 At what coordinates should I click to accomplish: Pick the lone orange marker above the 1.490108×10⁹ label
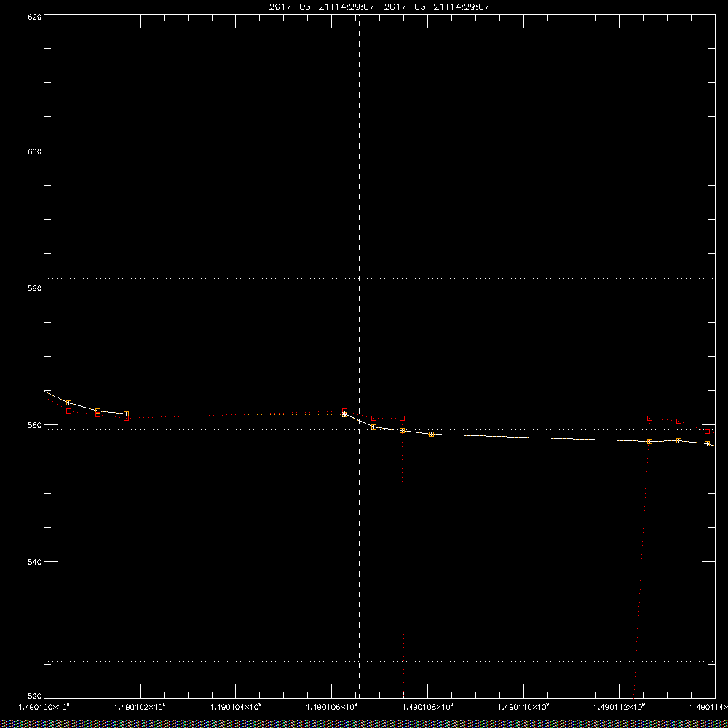431,434
